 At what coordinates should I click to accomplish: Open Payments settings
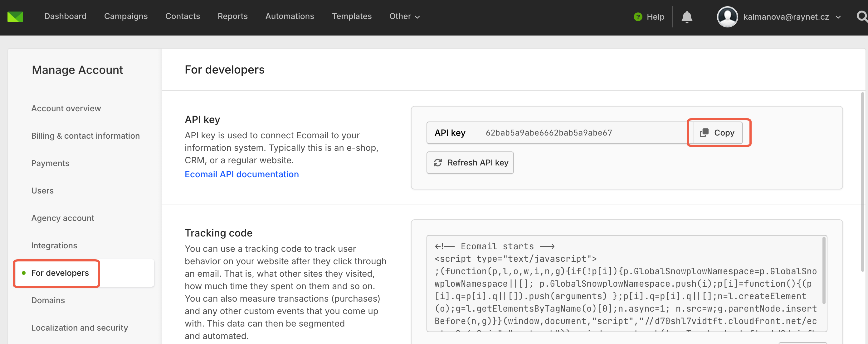coord(50,163)
